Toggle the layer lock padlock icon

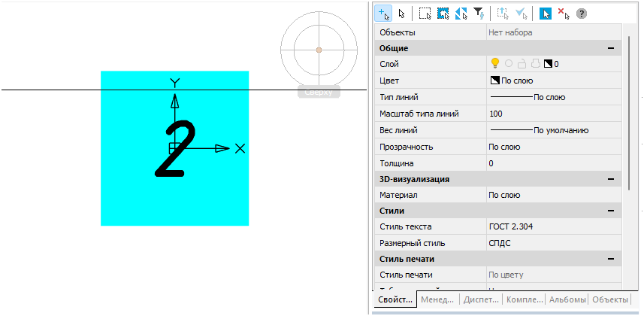[522, 63]
